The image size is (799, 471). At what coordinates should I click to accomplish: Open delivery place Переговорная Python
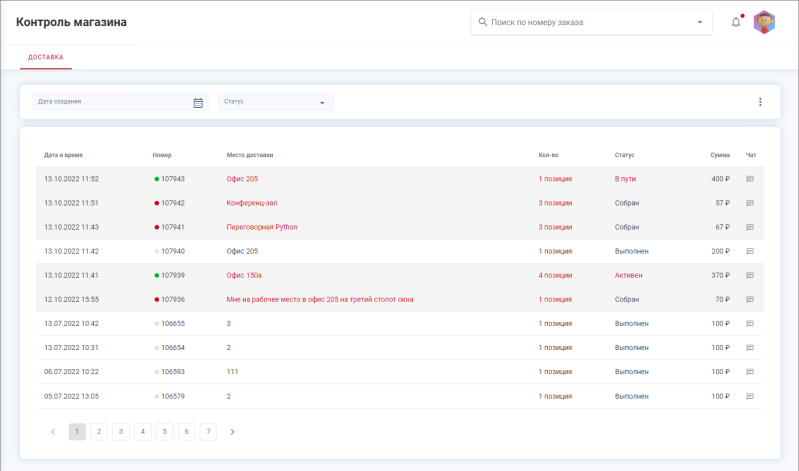point(262,227)
